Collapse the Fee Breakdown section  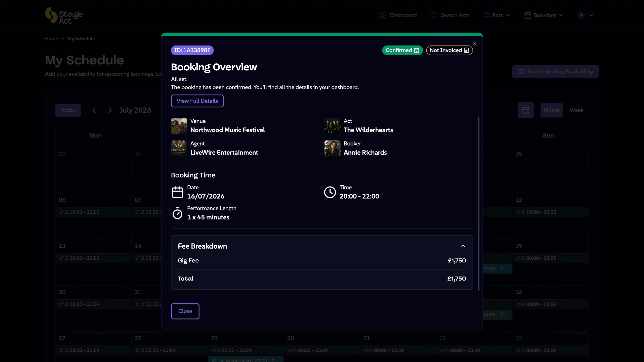click(463, 246)
